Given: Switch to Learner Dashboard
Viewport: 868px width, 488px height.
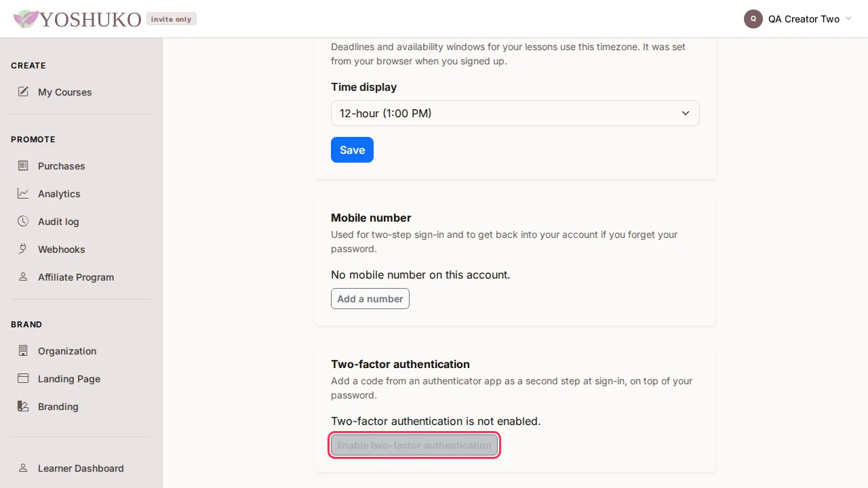Looking at the screenshot, I should click(x=81, y=468).
